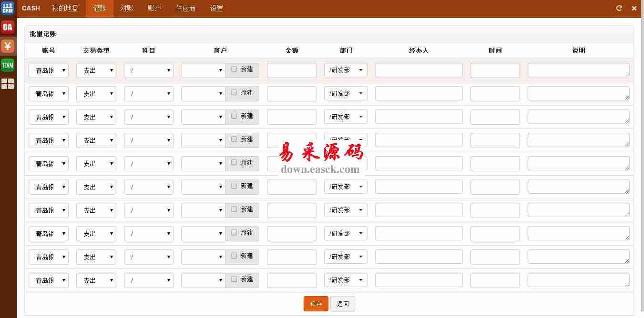644x318 pixels.
Task: Switch to the 对账 tab
Action: point(127,9)
